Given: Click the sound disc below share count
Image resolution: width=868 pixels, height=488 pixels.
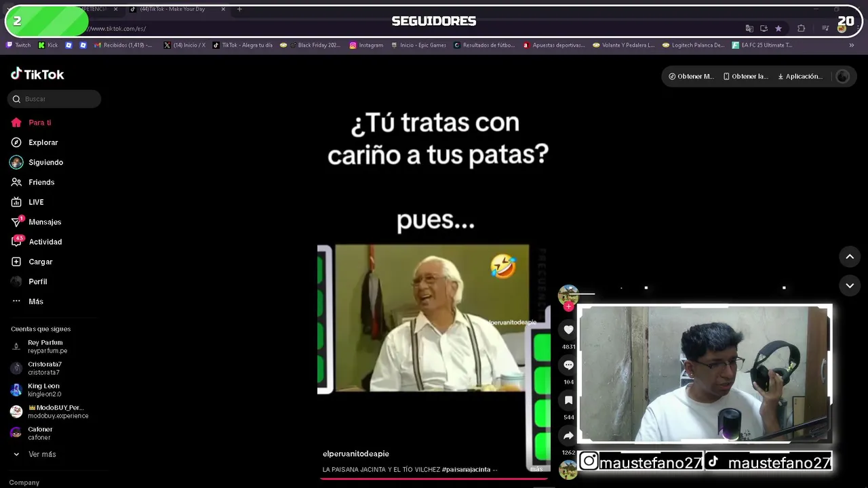Looking at the screenshot, I should coord(568,468).
